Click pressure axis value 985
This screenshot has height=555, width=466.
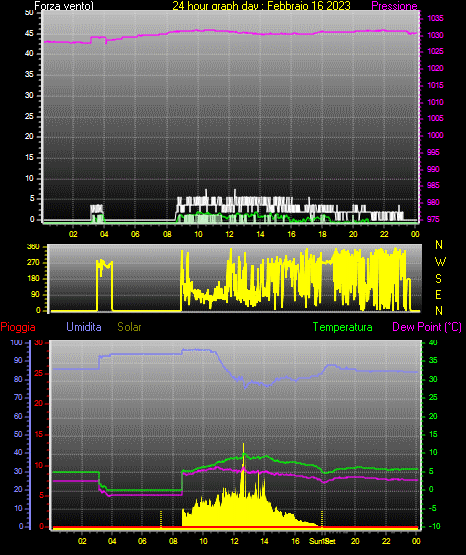coord(433,185)
